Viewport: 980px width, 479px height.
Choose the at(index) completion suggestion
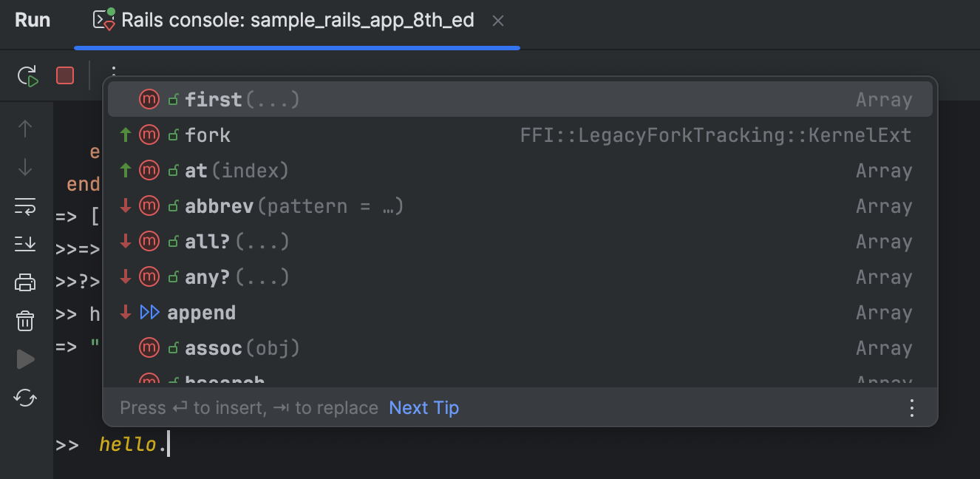(520, 171)
